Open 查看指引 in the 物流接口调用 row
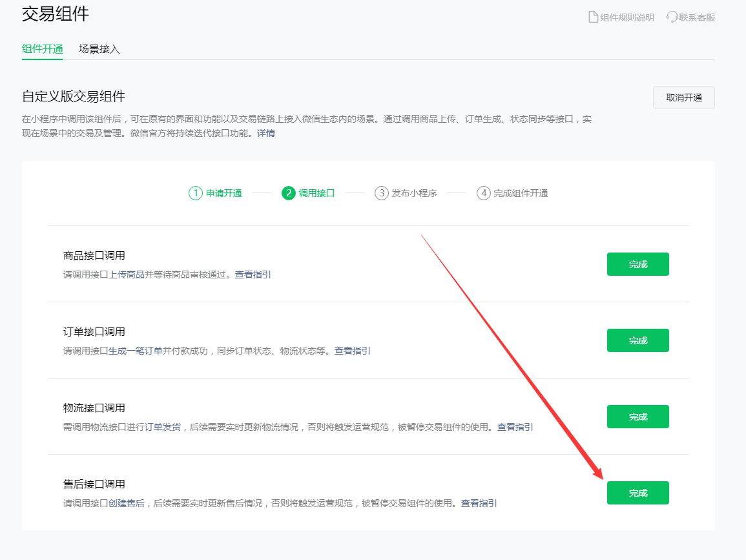 (515, 427)
